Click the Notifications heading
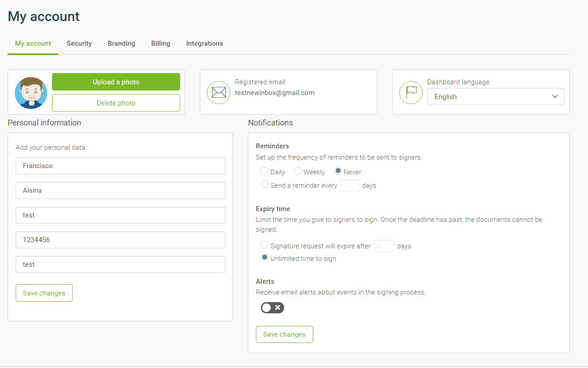Image resolution: width=588 pixels, height=368 pixels. click(270, 123)
